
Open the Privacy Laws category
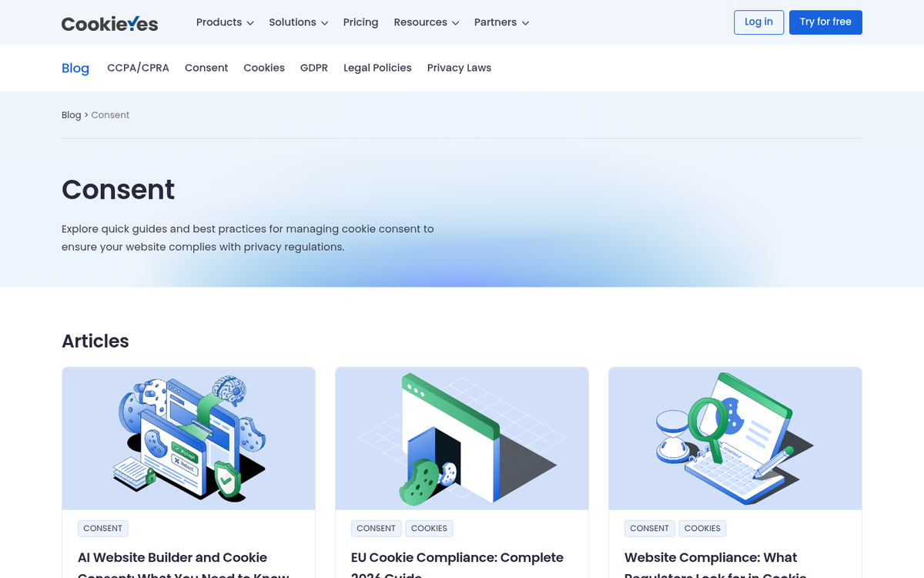tap(459, 68)
